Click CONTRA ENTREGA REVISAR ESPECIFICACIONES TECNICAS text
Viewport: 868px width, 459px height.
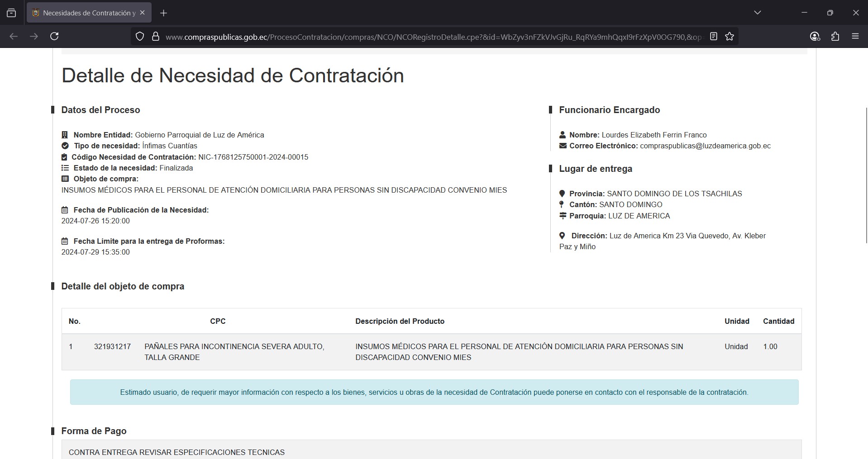coord(176,452)
